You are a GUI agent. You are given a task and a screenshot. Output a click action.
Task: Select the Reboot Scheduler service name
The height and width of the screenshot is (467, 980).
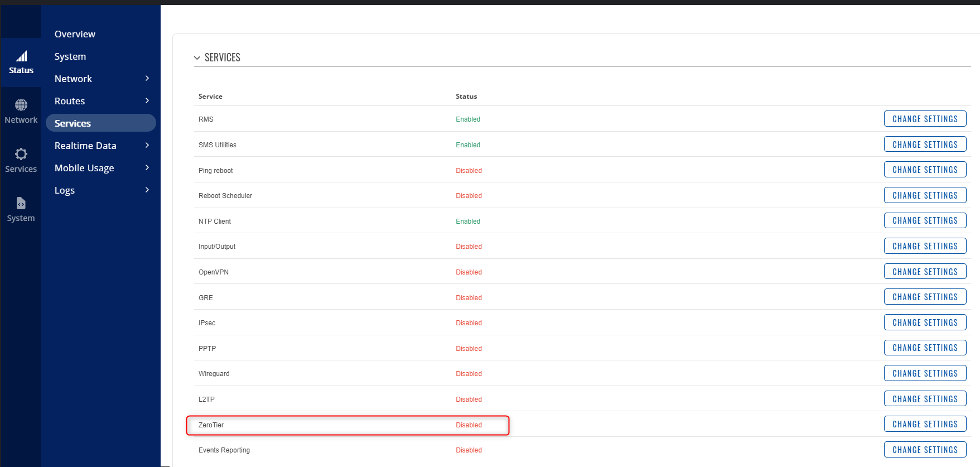(225, 196)
